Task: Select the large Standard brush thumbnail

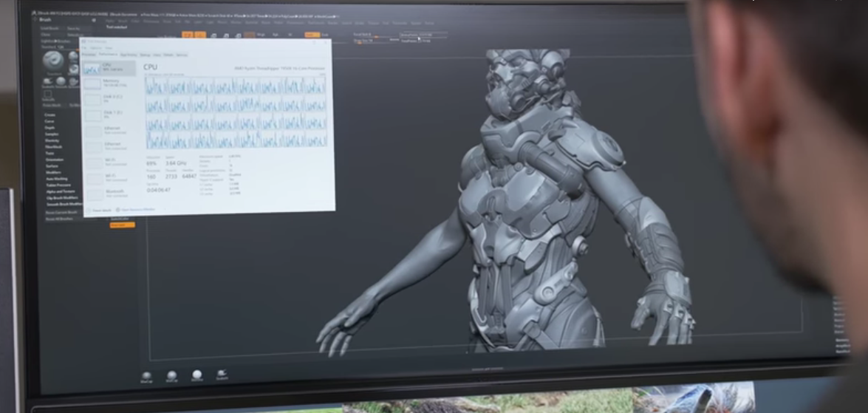Action: (53, 61)
